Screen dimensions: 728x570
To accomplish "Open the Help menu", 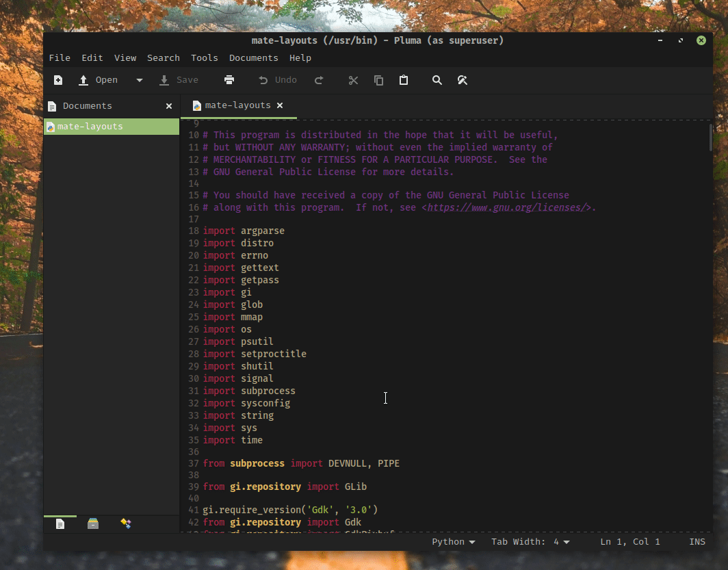I will [300, 58].
